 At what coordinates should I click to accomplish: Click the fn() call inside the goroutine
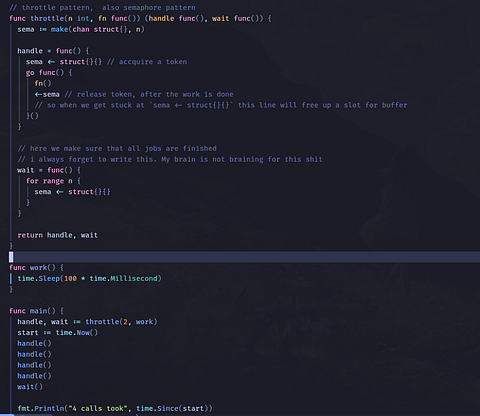[x=43, y=83]
